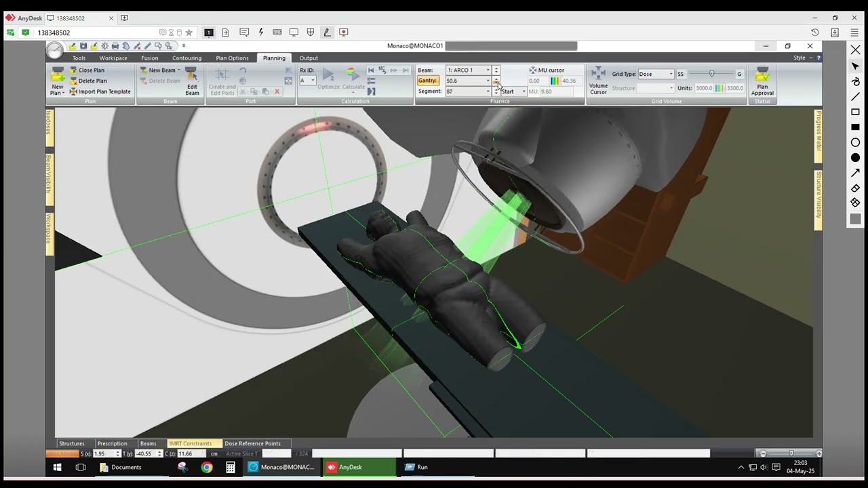Click the Plan Approval button

click(x=762, y=81)
